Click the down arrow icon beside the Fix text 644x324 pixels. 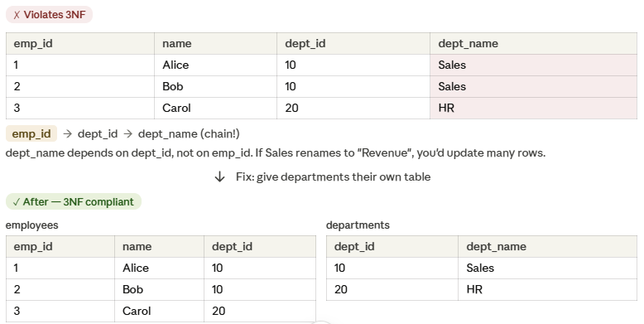219,177
